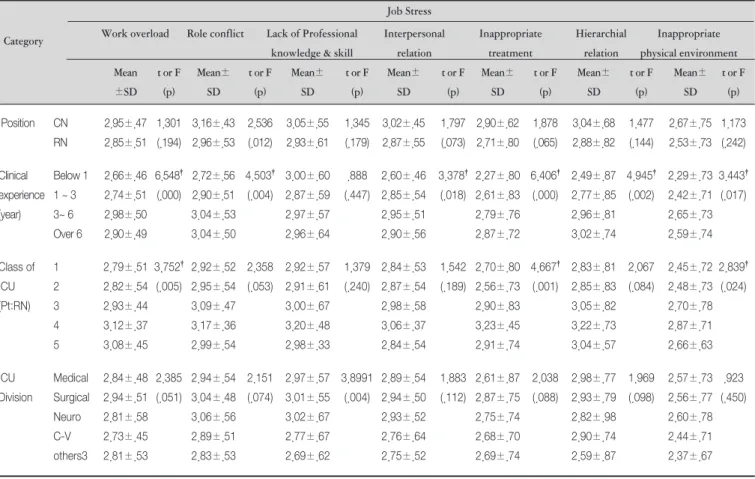
Task: Select Class of CU role conflict p-value "(.053)"
Action: 260,287
